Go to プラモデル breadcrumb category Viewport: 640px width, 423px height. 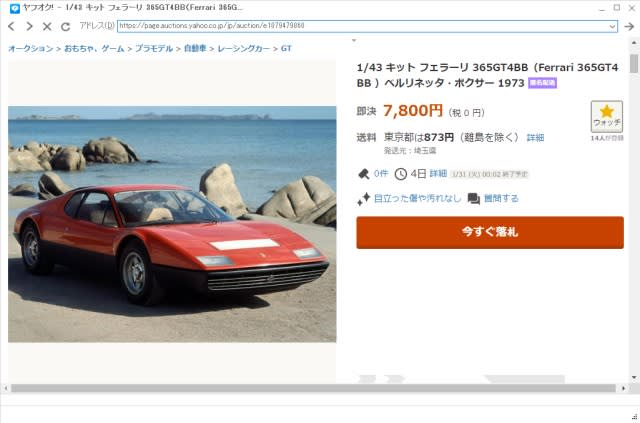point(154,49)
